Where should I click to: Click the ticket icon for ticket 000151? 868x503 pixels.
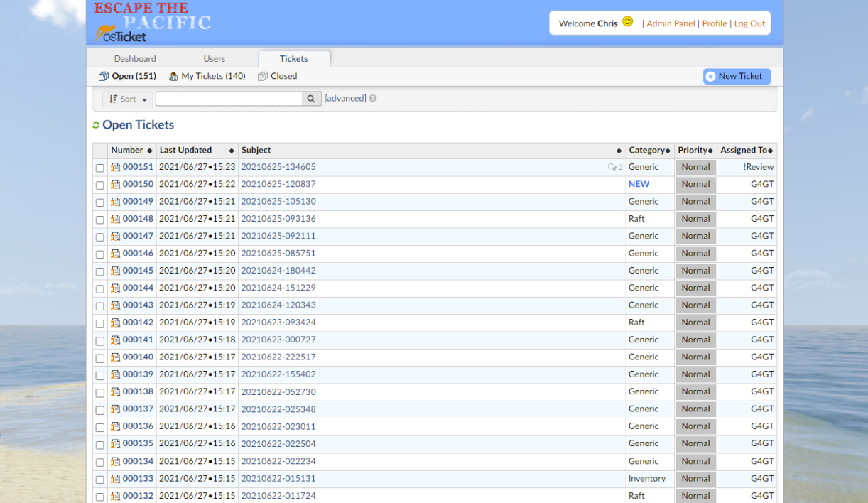[x=116, y=168]
